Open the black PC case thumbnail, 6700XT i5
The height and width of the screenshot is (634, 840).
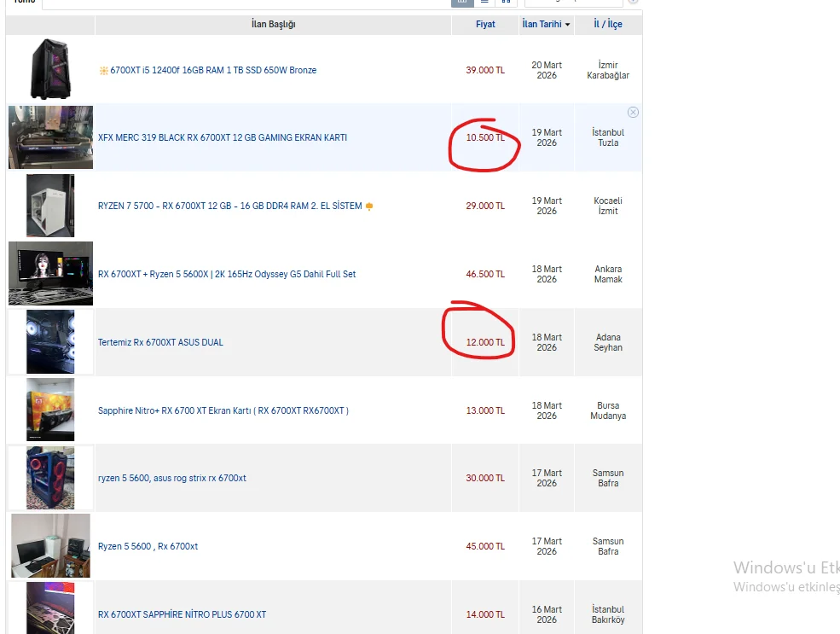coord(50,69)
